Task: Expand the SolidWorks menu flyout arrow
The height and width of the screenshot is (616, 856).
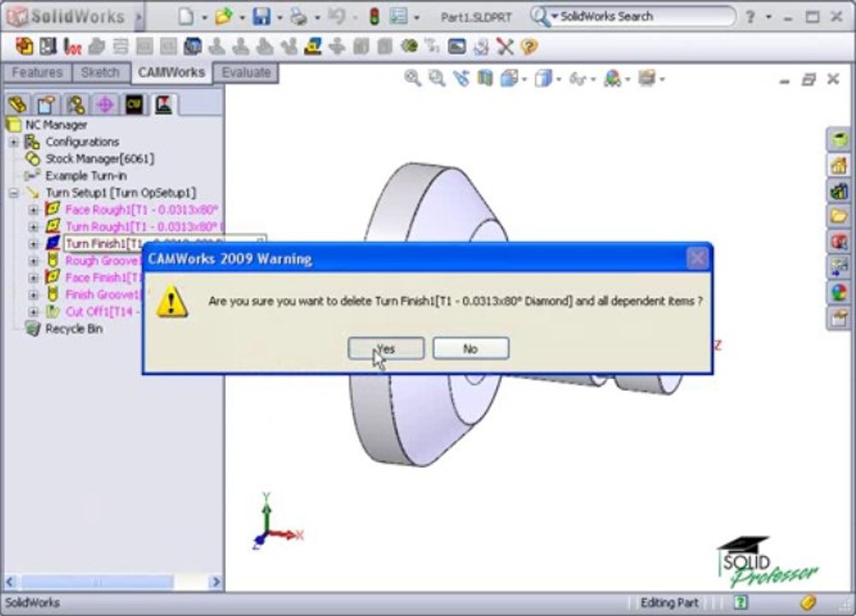Action: [x=139, y=17]
